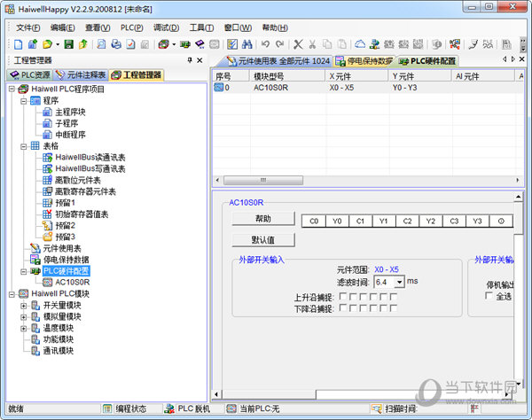Click the PLC online connect icon

click(x=374, y=44)
